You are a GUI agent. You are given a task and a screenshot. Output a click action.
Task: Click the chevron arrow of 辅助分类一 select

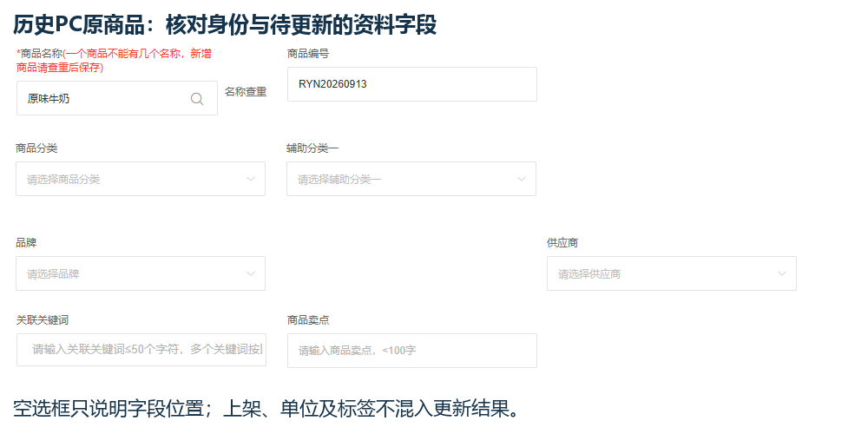click(x=522, y=179)
